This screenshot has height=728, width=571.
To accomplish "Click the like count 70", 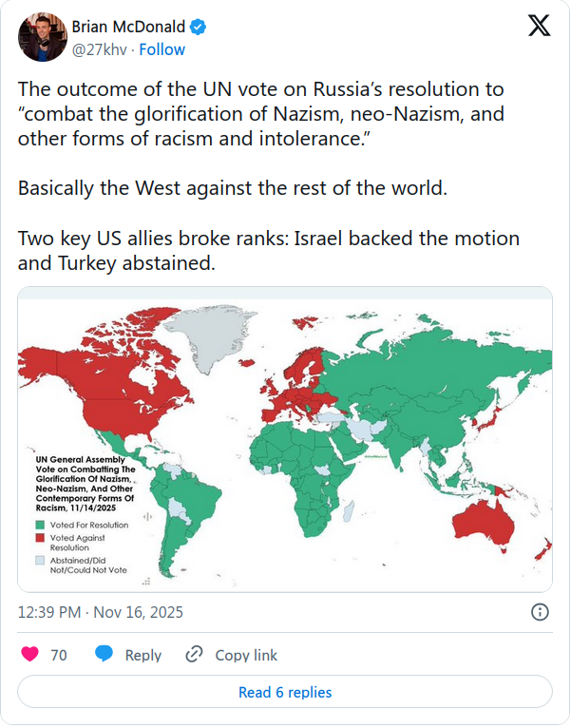I will point(58,655).
